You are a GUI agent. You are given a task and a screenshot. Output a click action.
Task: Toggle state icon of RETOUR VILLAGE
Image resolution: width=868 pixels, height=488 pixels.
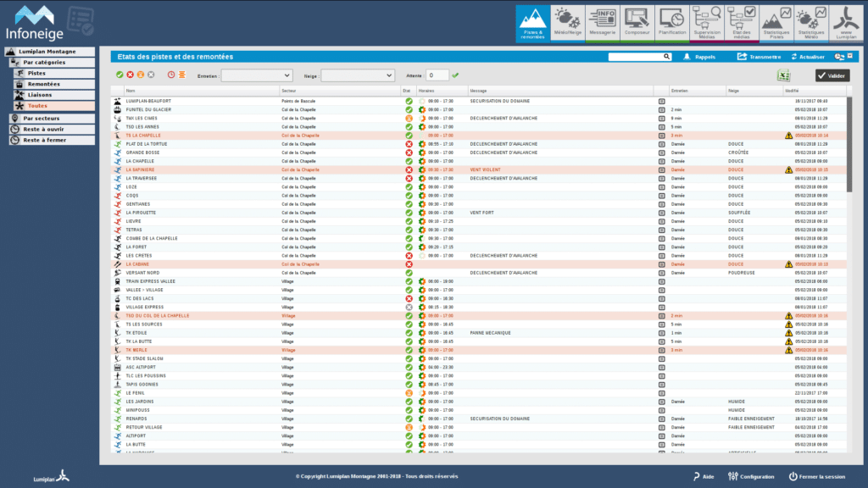click(409, 427)
